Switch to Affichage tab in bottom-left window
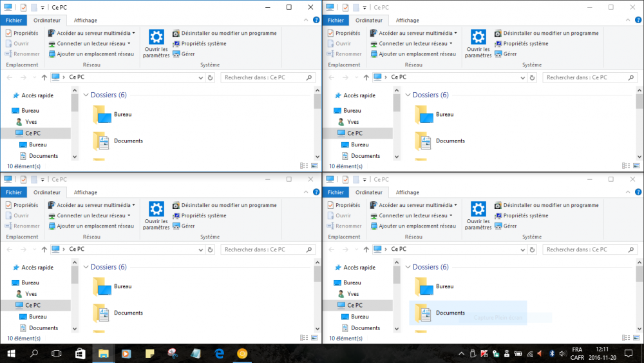This screenshot has width=644, height=363. 86,192
